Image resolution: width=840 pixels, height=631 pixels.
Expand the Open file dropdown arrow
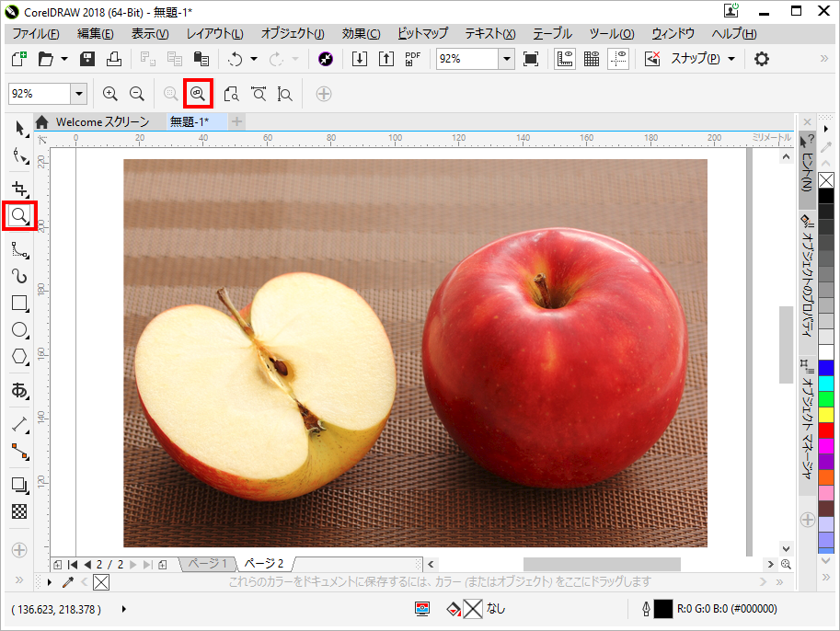64,59
